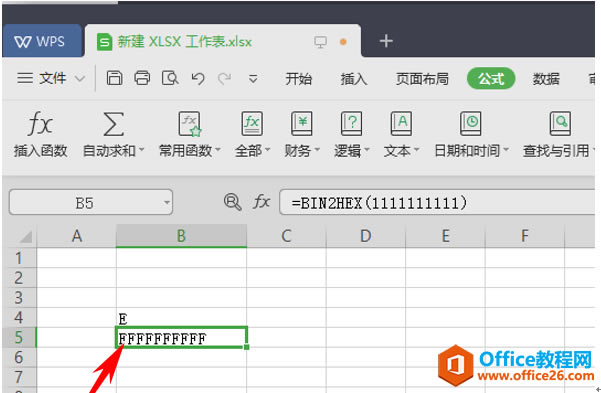
Task: Select row 5 header
Action: (x=18, y=337)
